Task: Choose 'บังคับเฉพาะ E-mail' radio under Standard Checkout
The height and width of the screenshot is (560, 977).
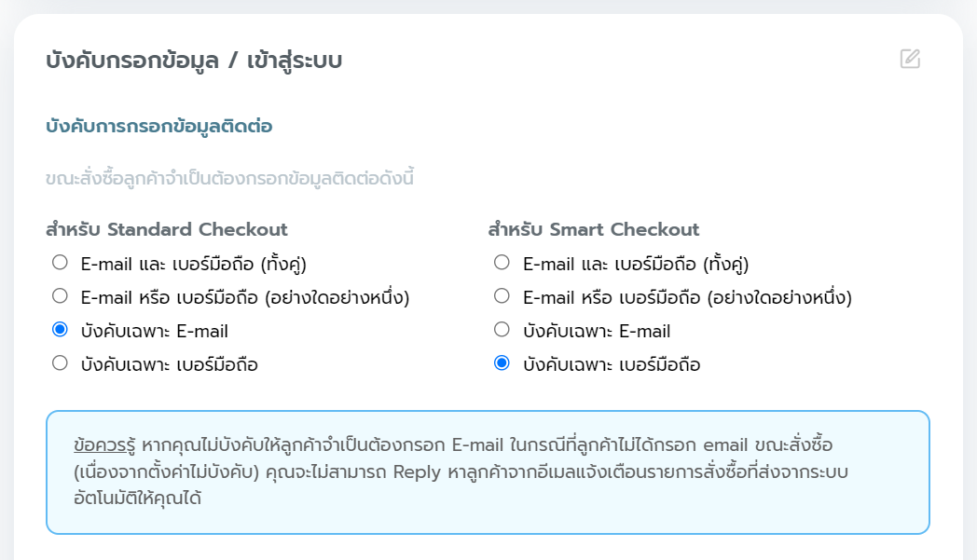Action: (60, 330)
